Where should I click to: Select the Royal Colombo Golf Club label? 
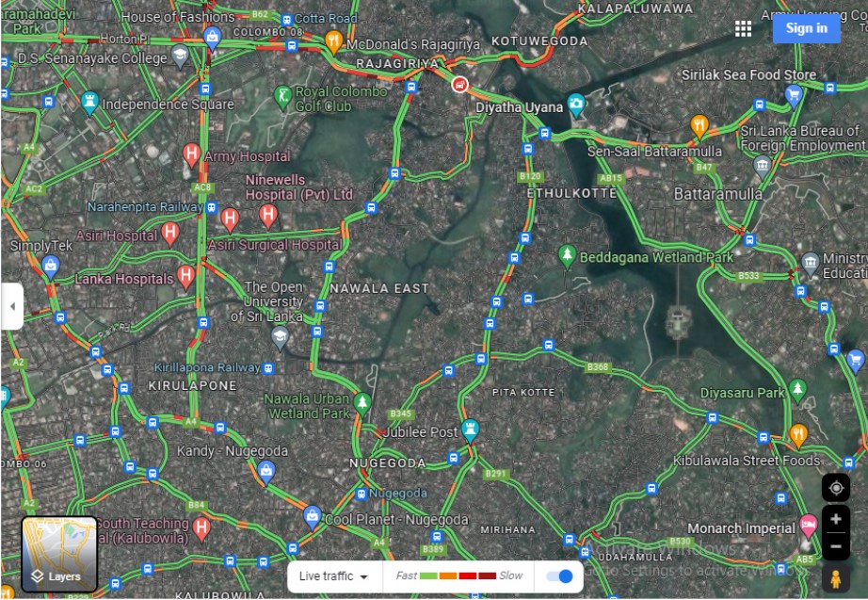(x=342, y=99)
